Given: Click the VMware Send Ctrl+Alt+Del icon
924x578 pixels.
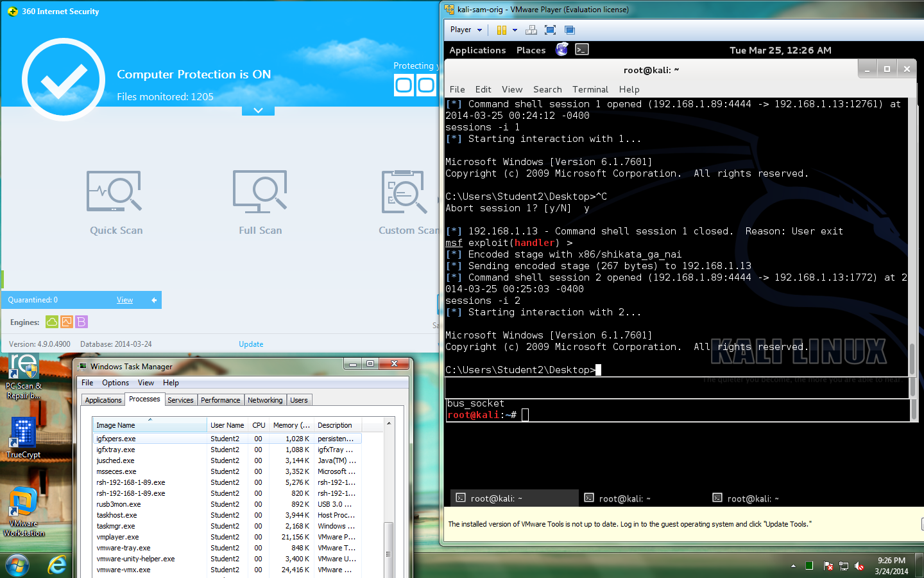Looking at the screenshot, I should tap(531, 30).
